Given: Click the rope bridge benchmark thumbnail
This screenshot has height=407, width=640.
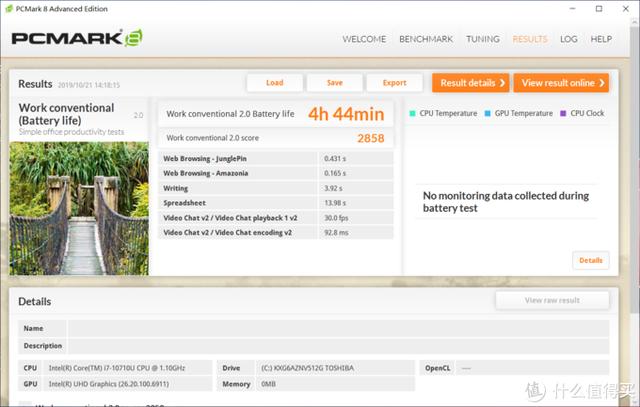Looking at the screenshot, I should coord(79,208).
